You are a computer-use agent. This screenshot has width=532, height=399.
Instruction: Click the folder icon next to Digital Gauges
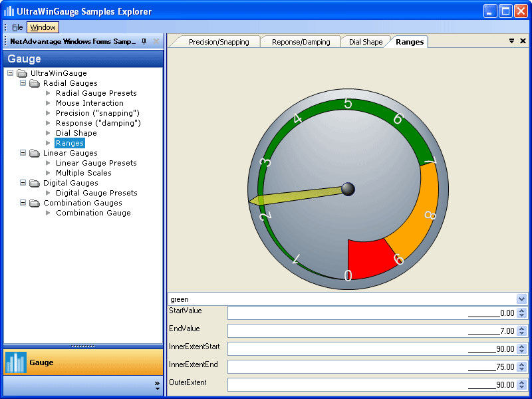pos(35,183)
